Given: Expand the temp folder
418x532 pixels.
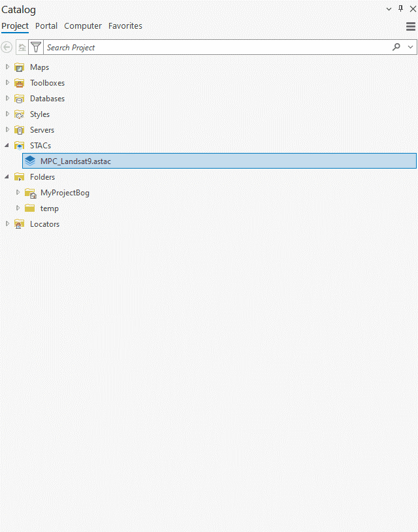Looking at the screenshot, I should click(x=18, y=208).
